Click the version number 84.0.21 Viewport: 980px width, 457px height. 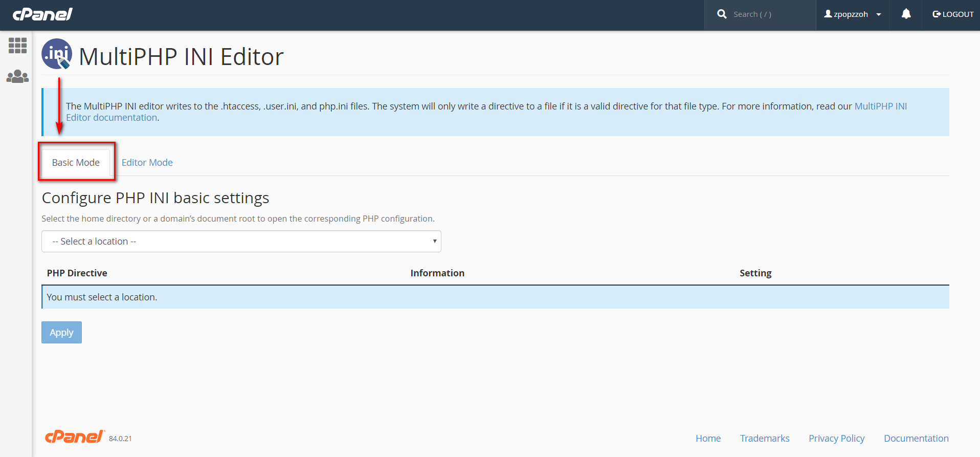tap(120, 439)
